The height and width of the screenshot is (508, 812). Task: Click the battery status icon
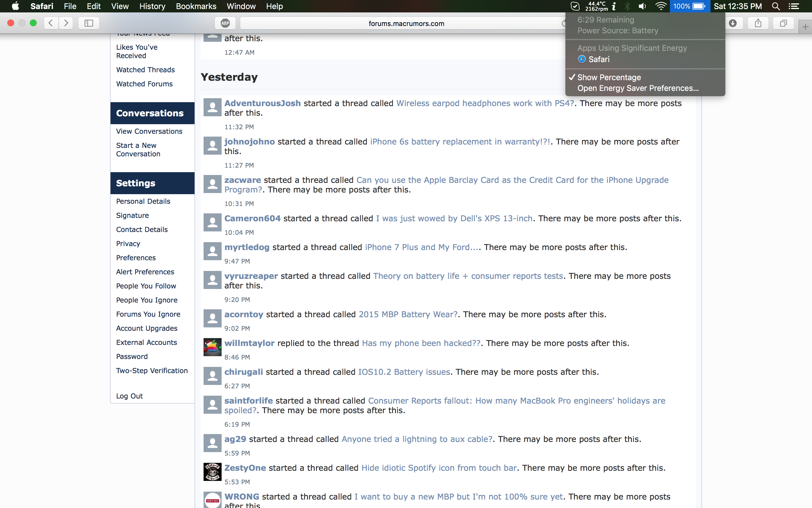pos(690,6)
